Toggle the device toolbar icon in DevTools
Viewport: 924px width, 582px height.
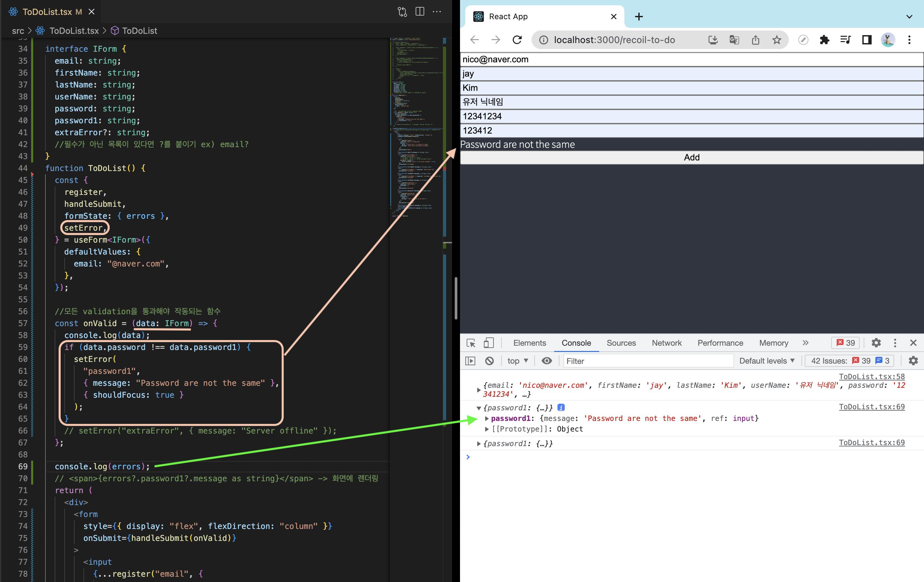[x=489, y=343]
